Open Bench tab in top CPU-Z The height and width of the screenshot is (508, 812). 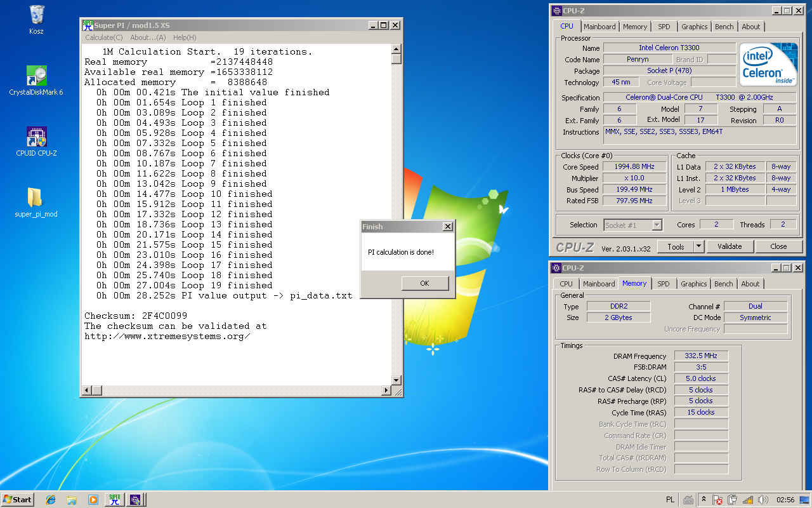point(724,27)
